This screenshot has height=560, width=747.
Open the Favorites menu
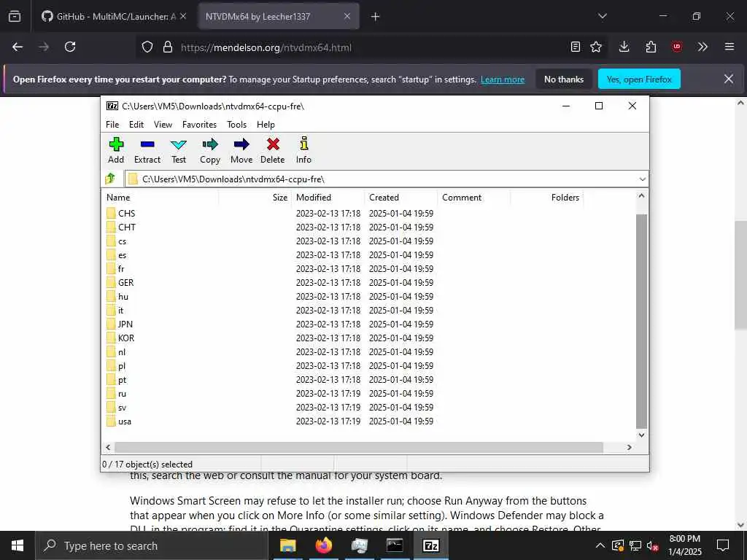[x=199, y=124]
